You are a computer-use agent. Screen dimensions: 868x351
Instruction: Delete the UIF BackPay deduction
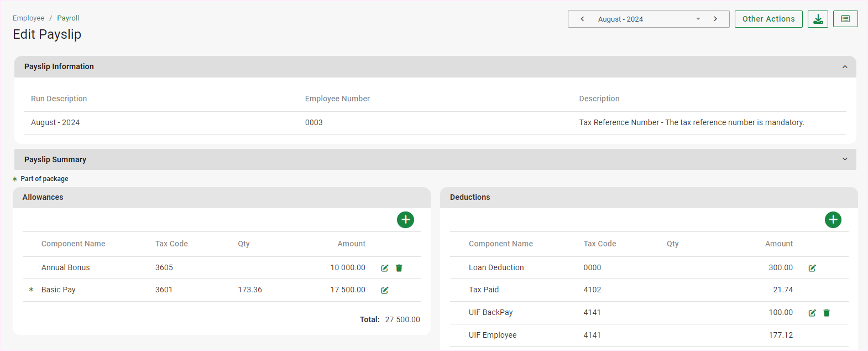(827, 313)
